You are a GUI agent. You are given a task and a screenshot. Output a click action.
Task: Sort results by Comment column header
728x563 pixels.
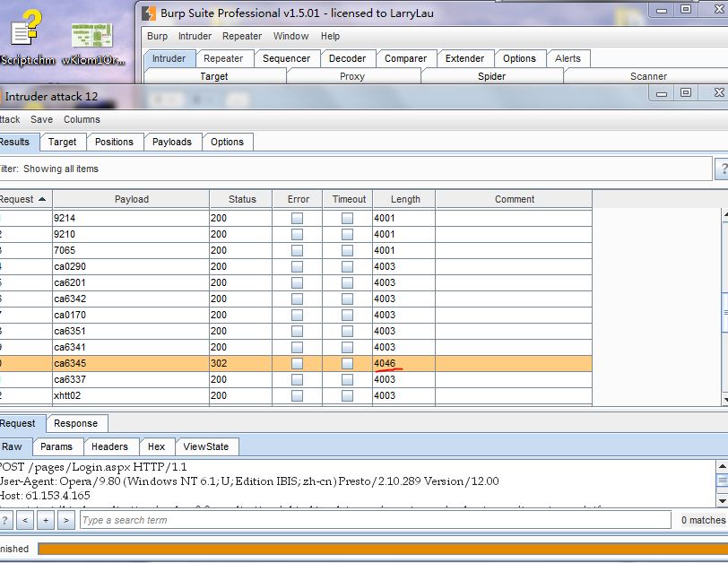coord(514,199)
